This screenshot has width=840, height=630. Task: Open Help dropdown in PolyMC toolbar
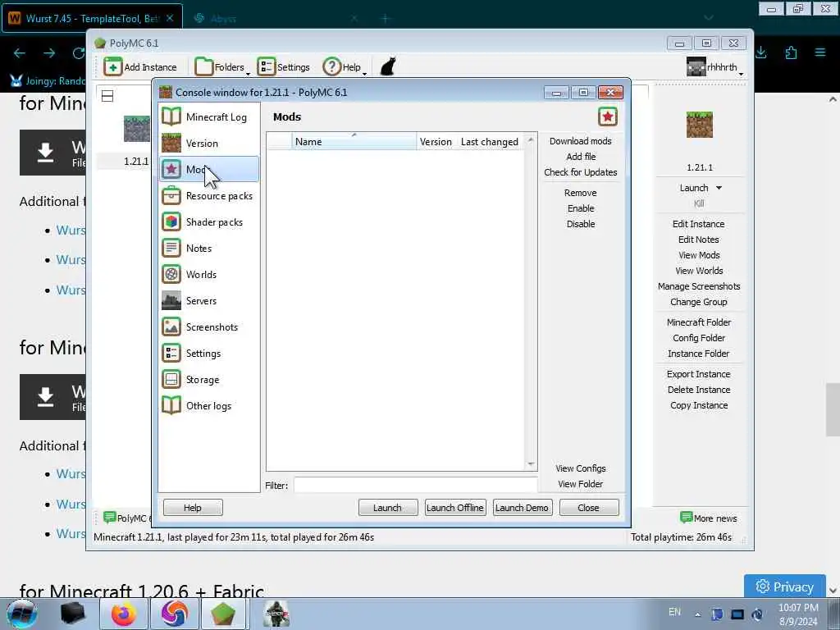click(345, 67)
